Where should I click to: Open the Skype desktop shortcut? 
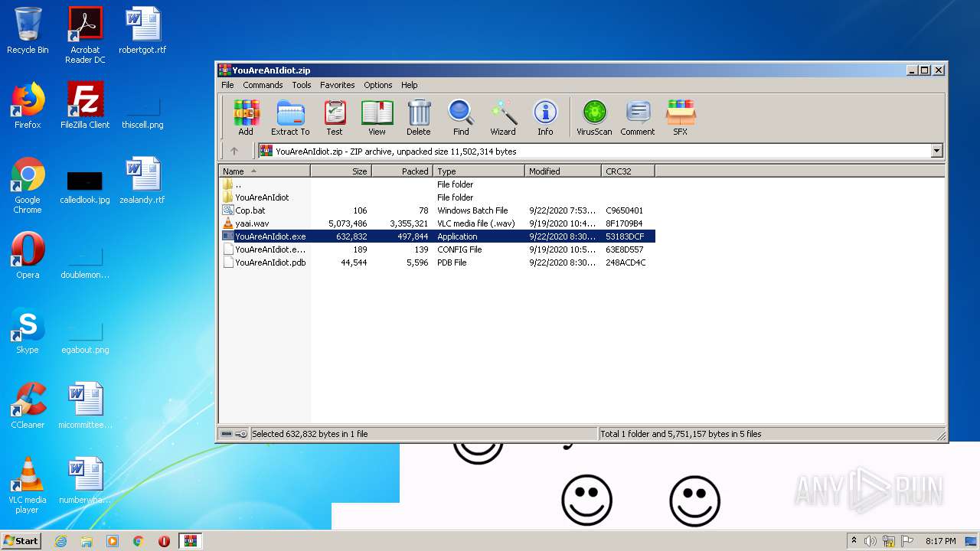pyautogui.click(x=28, y=331)
